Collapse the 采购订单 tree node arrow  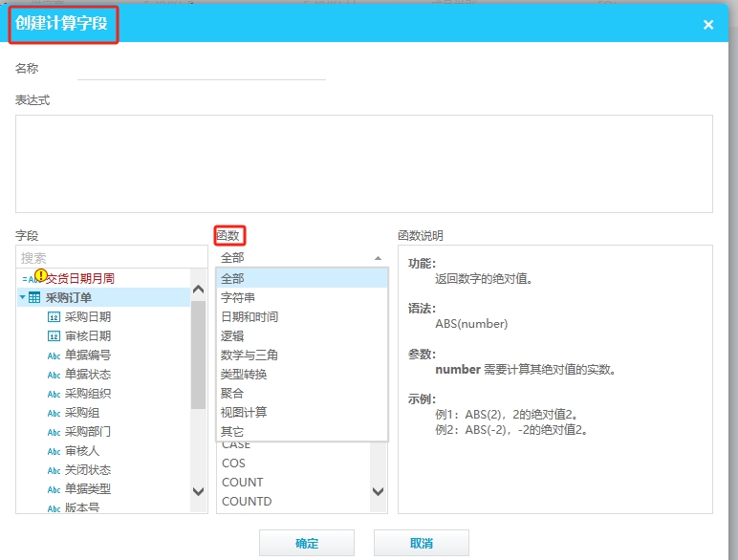coord(22,298)
